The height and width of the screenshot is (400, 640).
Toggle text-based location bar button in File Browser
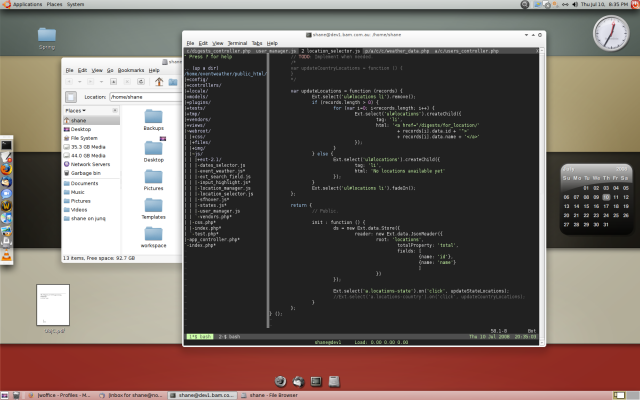pyautogui.click(x=71, y=97)
